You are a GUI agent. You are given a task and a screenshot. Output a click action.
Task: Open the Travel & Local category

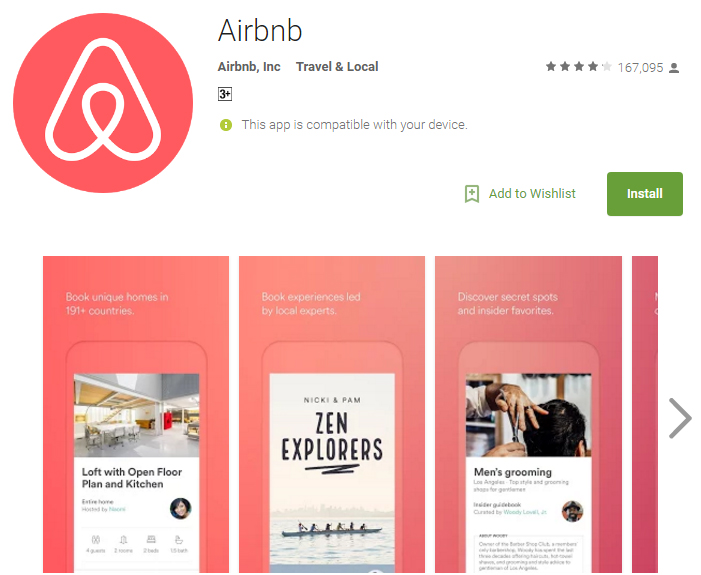tap(337, 67)
